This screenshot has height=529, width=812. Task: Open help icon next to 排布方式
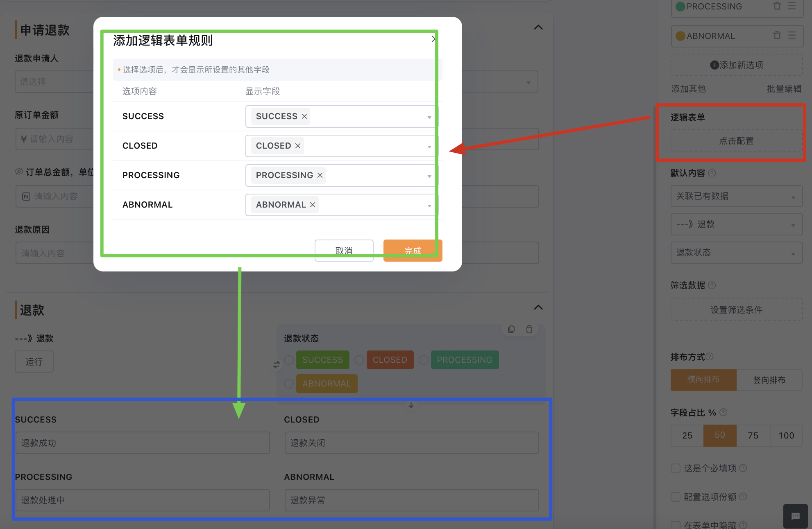tap(710, 357)
